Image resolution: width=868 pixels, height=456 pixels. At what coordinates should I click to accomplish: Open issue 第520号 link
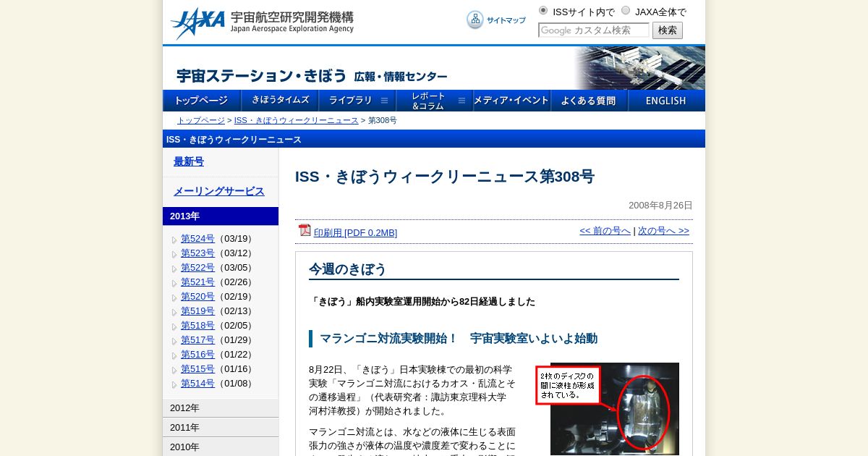point(197,297)
